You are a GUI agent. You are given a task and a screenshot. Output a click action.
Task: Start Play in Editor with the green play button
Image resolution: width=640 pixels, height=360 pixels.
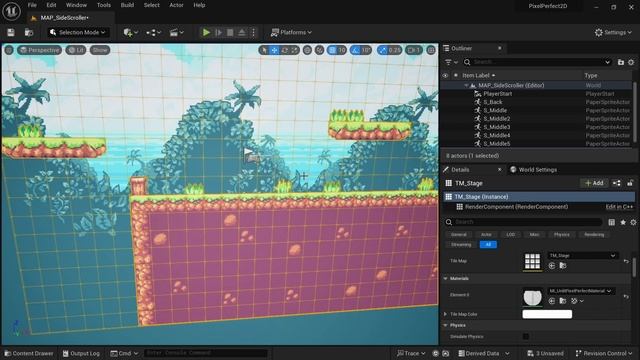click(206, 32)
